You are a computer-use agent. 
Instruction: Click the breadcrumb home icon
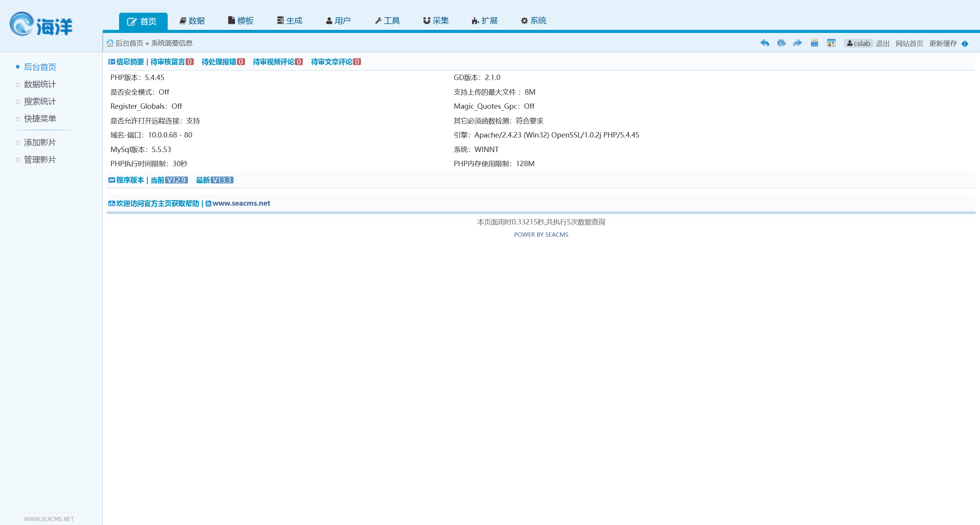pos(110,43)
